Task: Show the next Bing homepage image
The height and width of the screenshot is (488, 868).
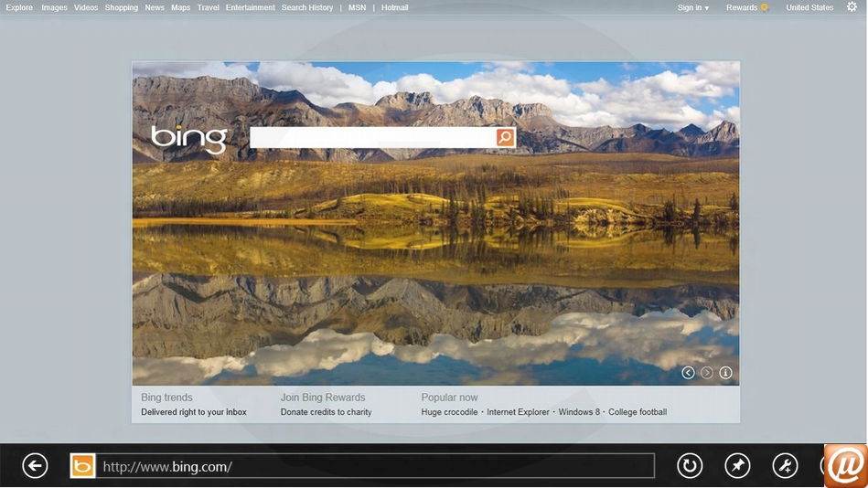Action: (x=707, y=373)
